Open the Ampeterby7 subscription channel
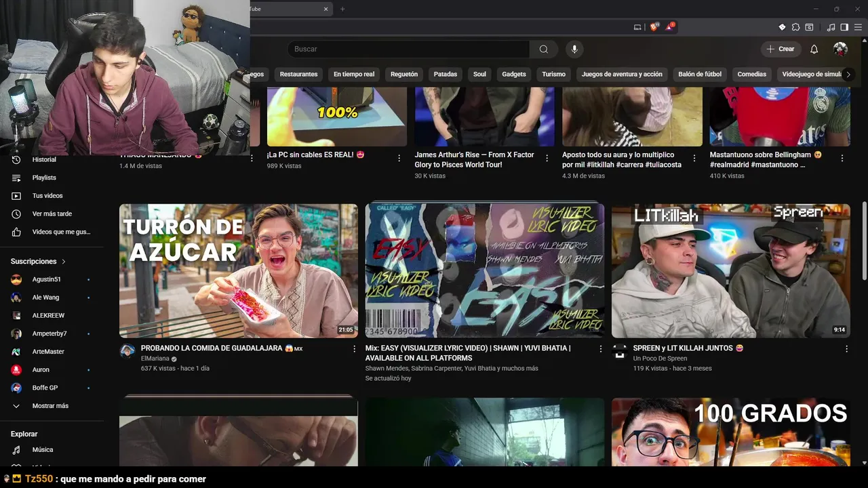This screenshot has width=868, height=488. click(x=52, y=333)
